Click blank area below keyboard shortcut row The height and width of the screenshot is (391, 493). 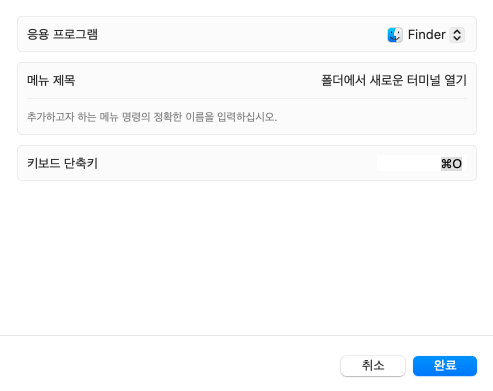point(247,257)
